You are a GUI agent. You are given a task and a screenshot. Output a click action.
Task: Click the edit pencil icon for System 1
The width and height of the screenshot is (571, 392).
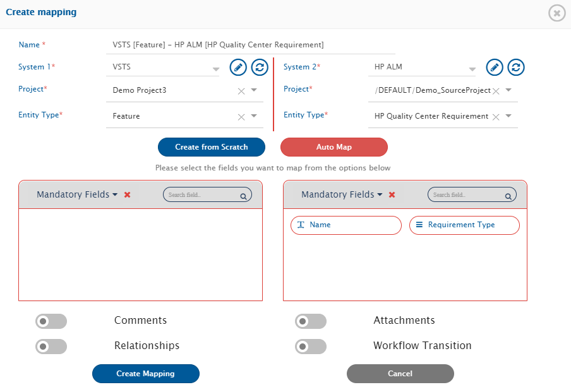[x=237, y=67]
